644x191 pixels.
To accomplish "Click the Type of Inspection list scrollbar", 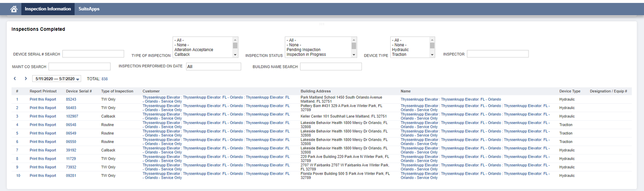I will pos(235,47).
